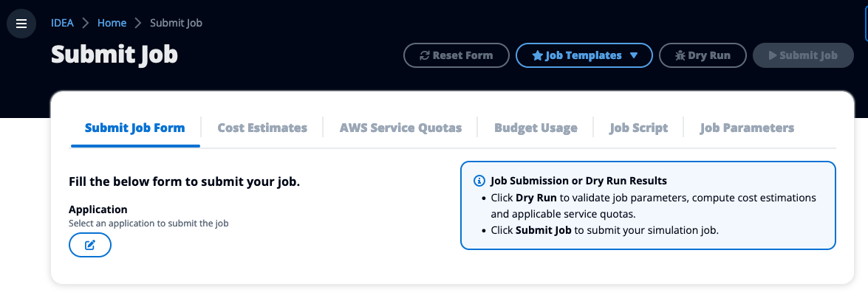868x298 pixels.
Task: Click the Reset Form button
Action: point(456,55)
